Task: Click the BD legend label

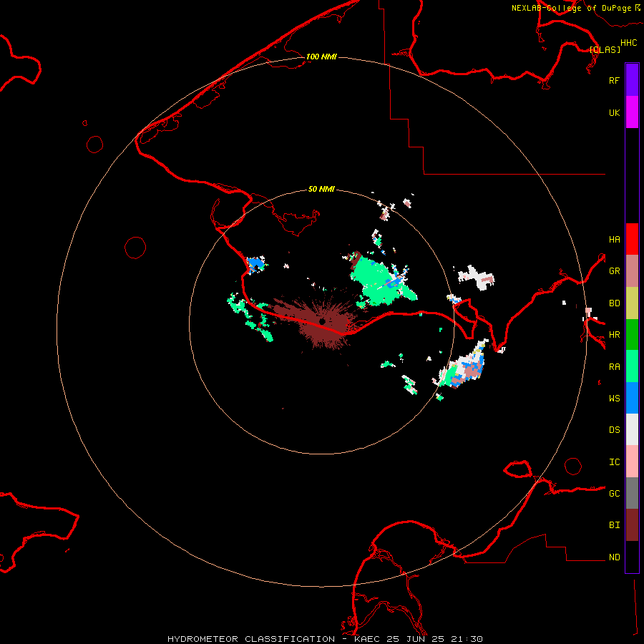Action: coord(614,303)
